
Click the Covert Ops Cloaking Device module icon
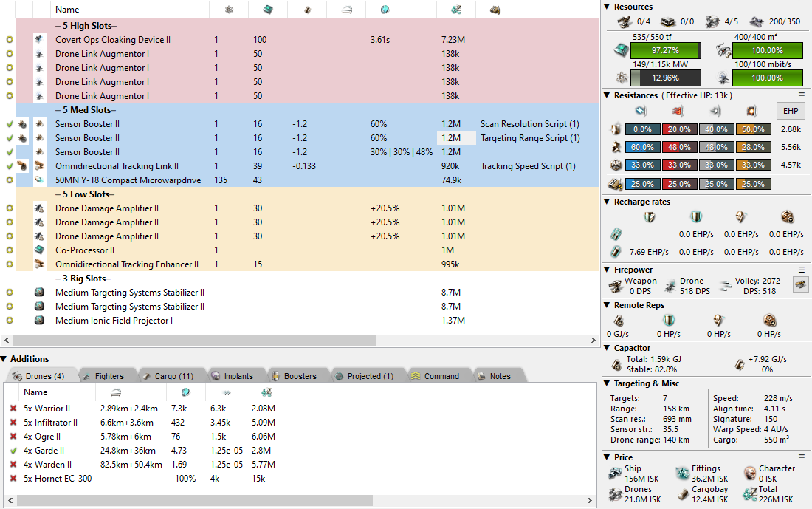[40, 40]
